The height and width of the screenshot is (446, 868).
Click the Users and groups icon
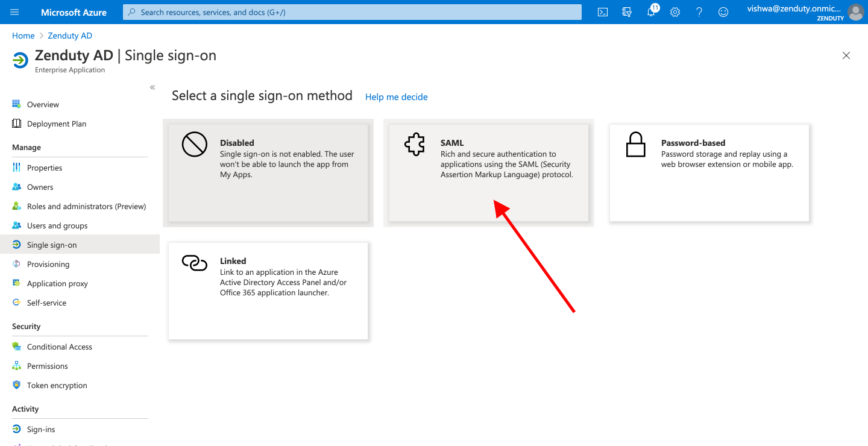tap(16, 225)
